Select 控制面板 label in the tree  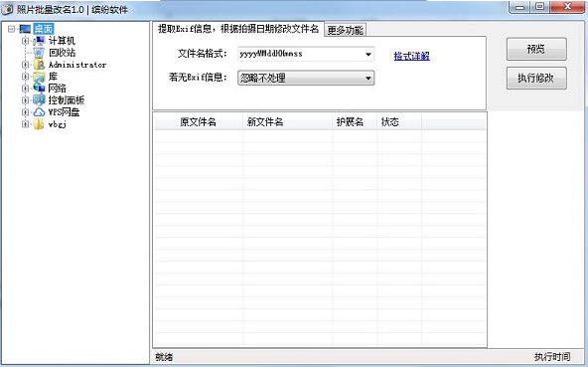pyautogui.click(x=67, y=100)
